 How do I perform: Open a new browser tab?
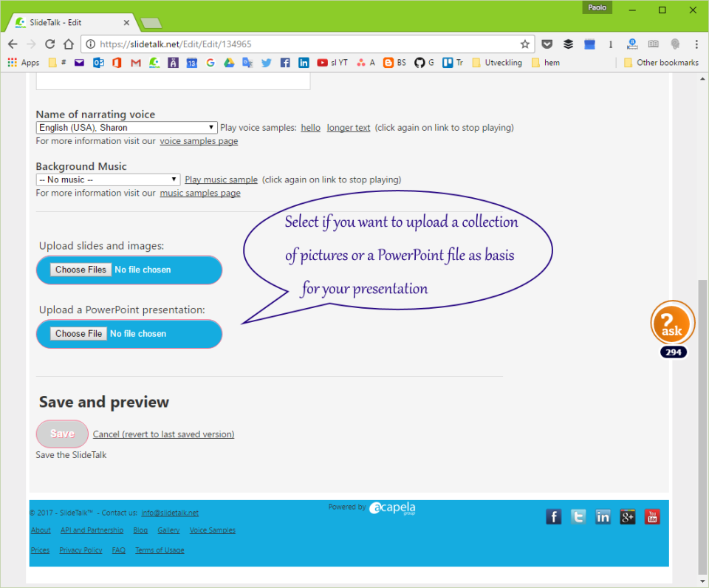151,23
